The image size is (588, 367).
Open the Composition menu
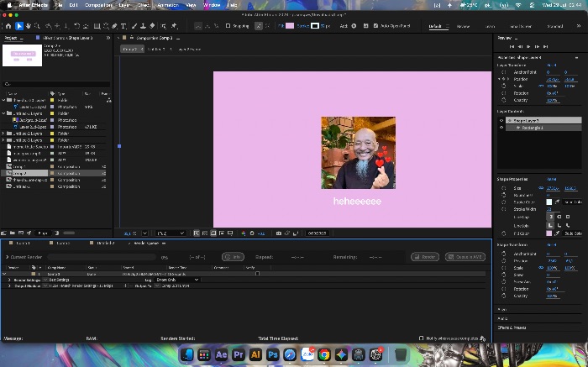(98, 5)
